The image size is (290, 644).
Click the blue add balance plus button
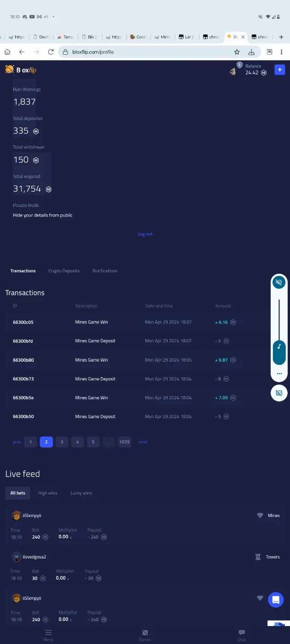pos(279,69)
